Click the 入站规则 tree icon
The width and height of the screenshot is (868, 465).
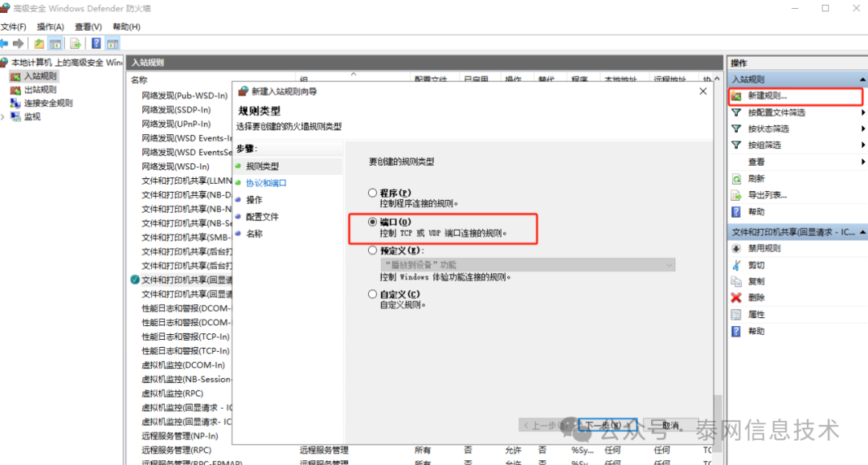click(x=15, y=76)
